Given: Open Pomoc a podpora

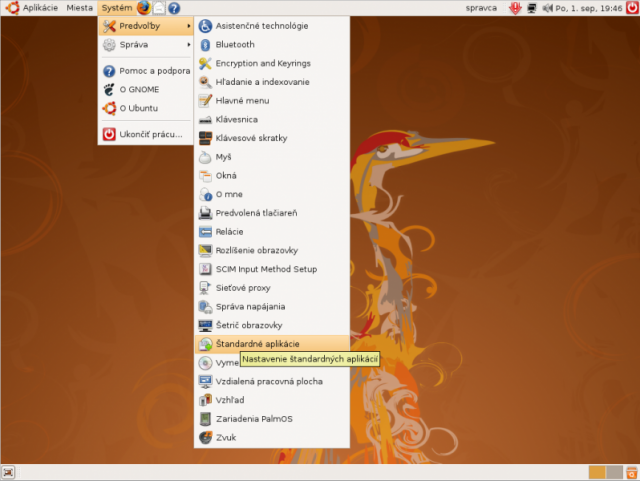Looking at the screenshot, I should click(146, 71).
